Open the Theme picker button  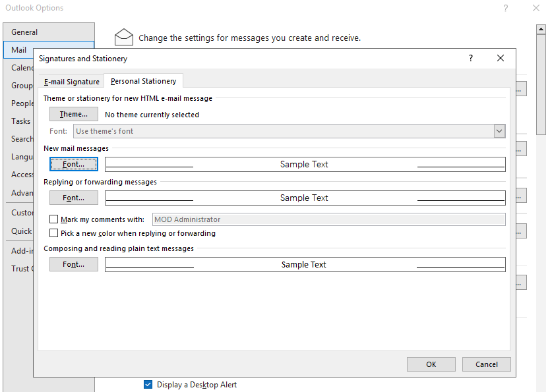(74, 114)
